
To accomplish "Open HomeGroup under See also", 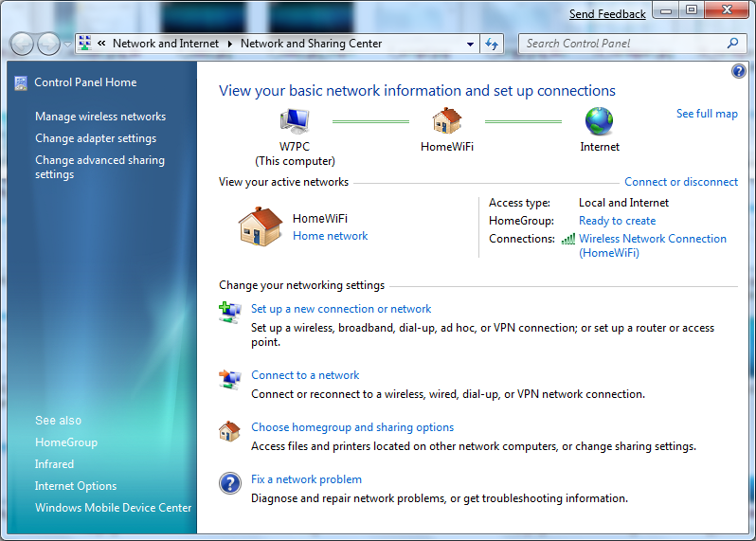I will (x=66, y=442).
